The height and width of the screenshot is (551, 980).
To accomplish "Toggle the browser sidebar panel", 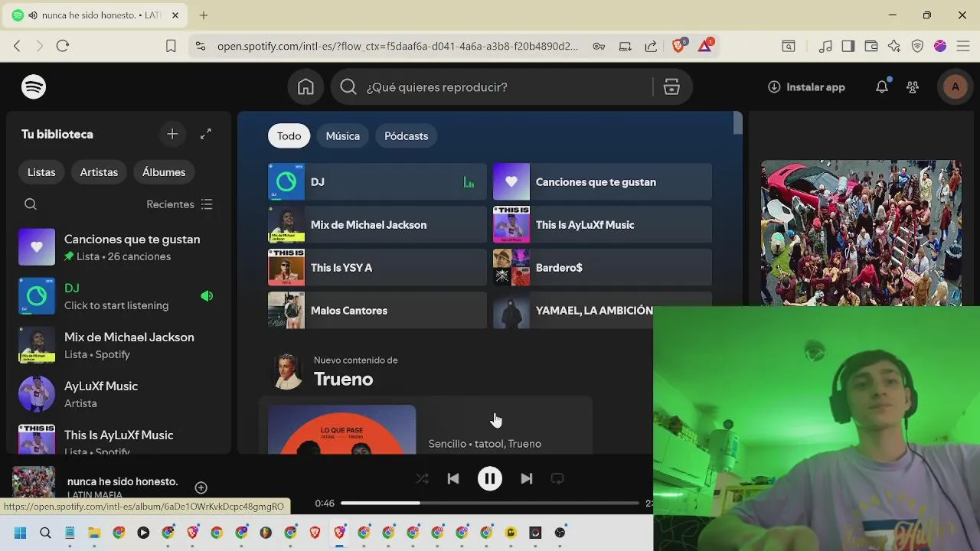I will click(x=848, y=46).
